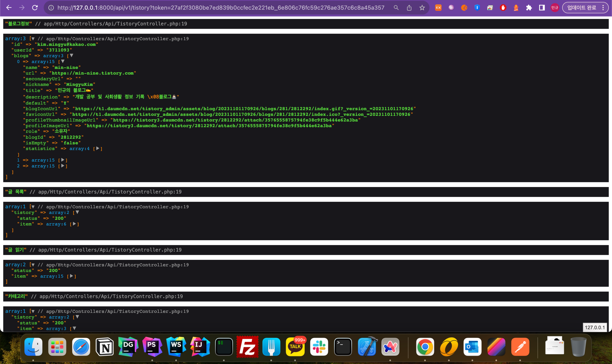Click the site information icon
Screen dimensions: 612x364
51,8
